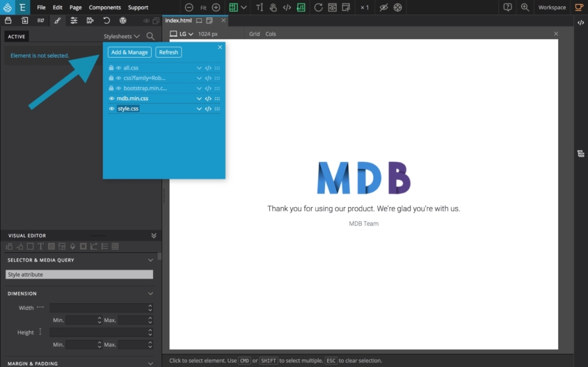Open the Workspace menu button
The height and width of the screenshot is (367, 588).
pyautogui.click(x=552, y=7)
